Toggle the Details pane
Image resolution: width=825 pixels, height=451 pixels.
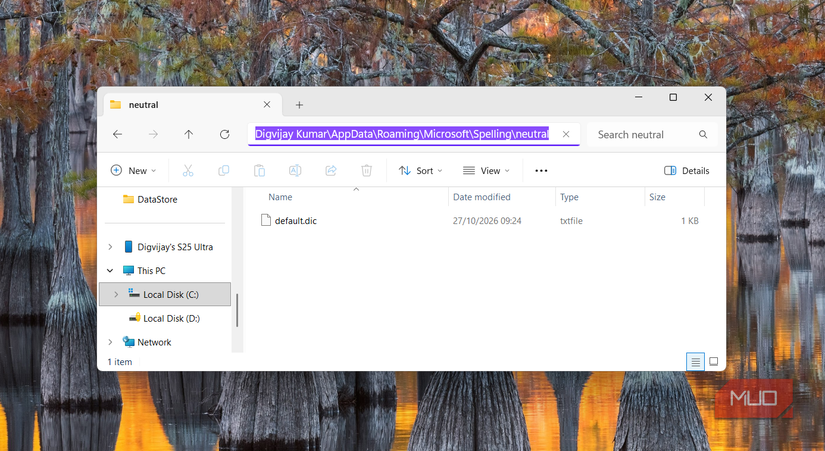pyautogui.click(x=687, y=171)
